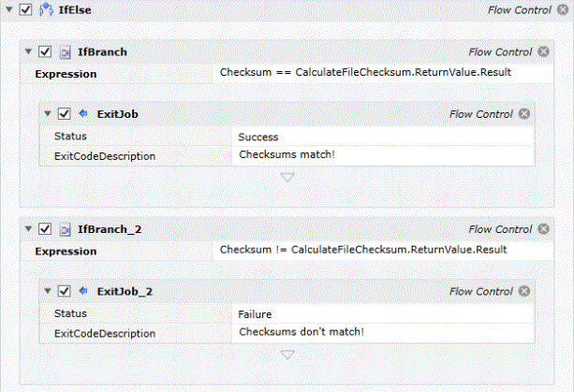Click the ExitJob_2 blue arrow icon
The image size is (574, 392).
[83, 291]
